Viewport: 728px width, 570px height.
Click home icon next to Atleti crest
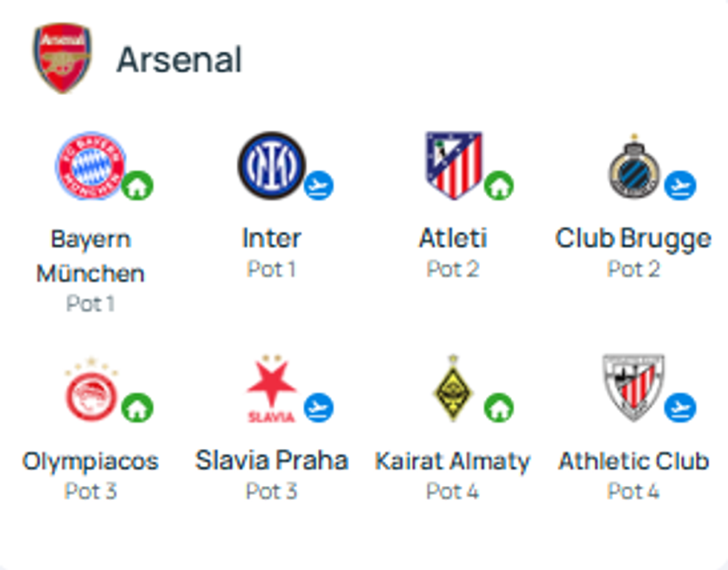tap(499, 186)
